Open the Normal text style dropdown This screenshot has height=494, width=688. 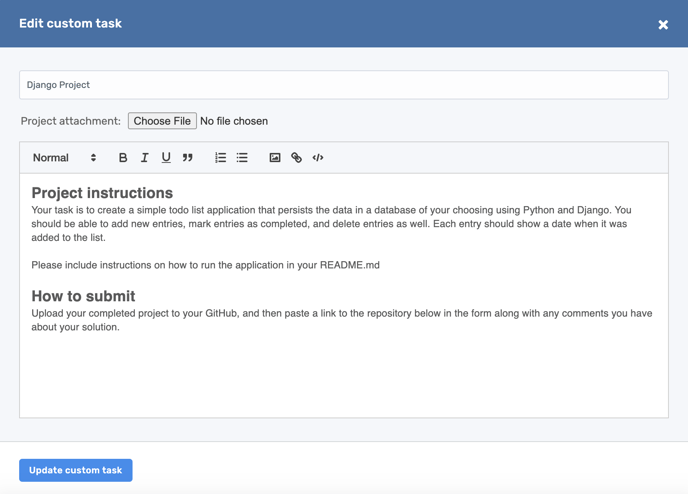(64, 158)
